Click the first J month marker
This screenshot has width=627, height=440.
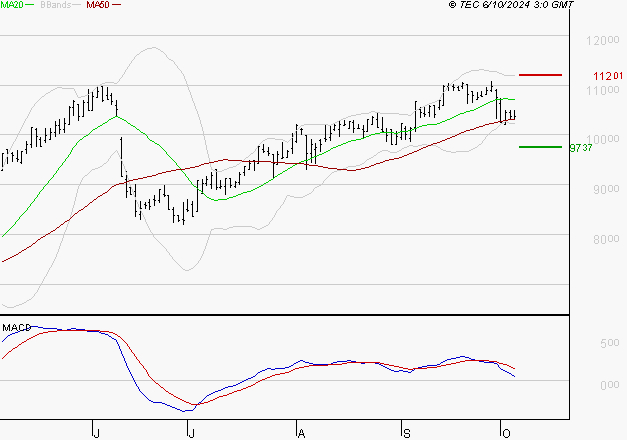coord(96,433)
